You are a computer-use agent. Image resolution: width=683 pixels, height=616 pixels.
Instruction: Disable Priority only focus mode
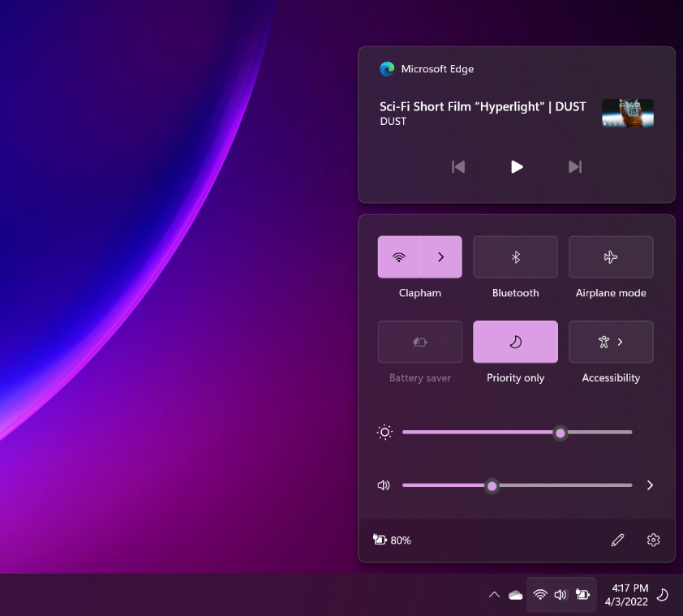tap(515, 342)
